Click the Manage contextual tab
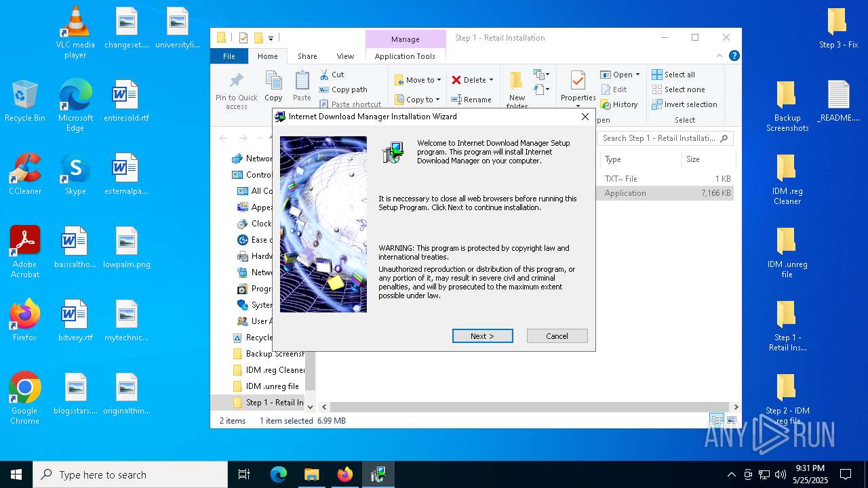This screenshot has height=488, width=868. pos(406,39)
